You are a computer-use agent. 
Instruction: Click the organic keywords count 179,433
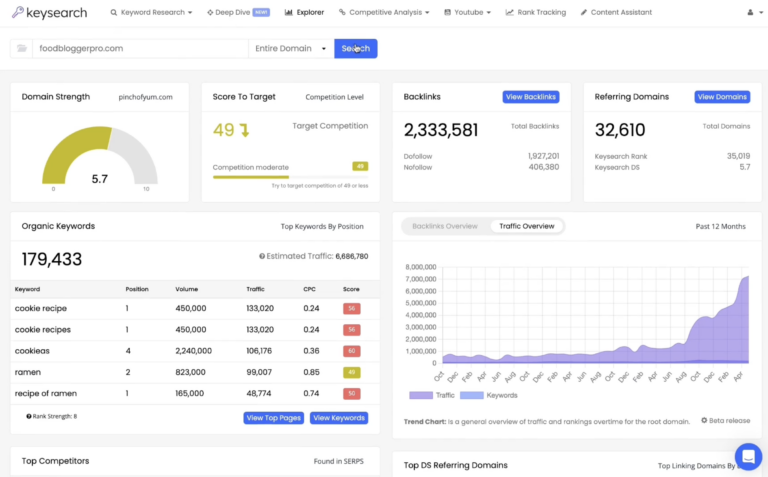(x=51, y=259)
